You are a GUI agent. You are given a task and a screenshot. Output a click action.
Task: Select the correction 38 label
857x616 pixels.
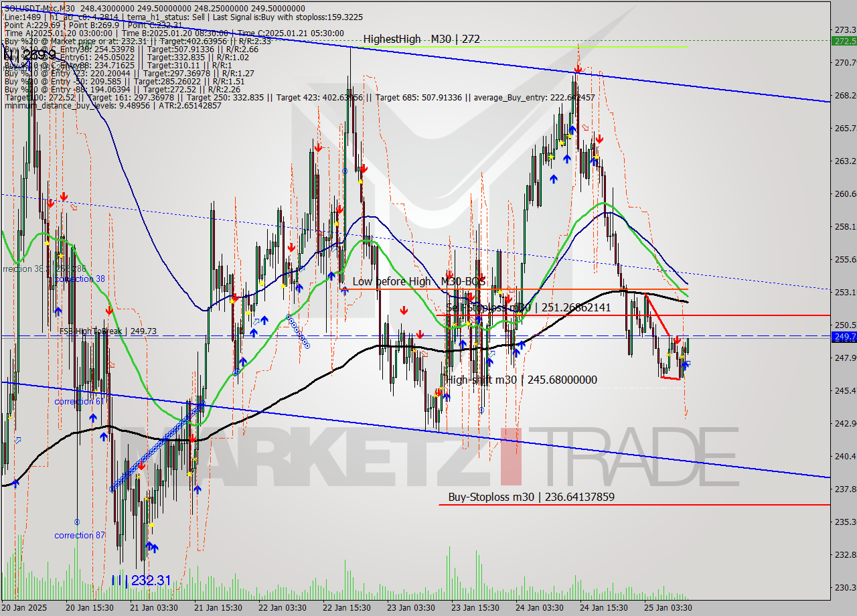coord(80,279)
